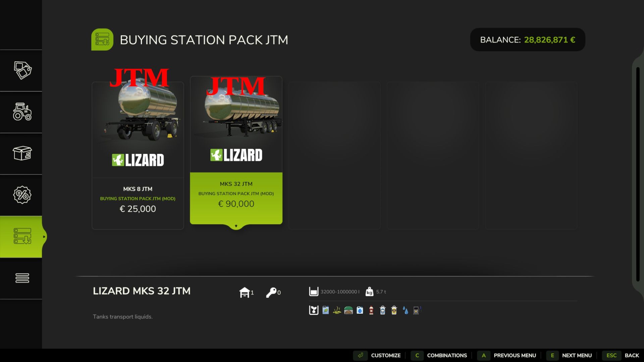
Task: Click the water droplets fill type icon
Action: pos(406,310)
